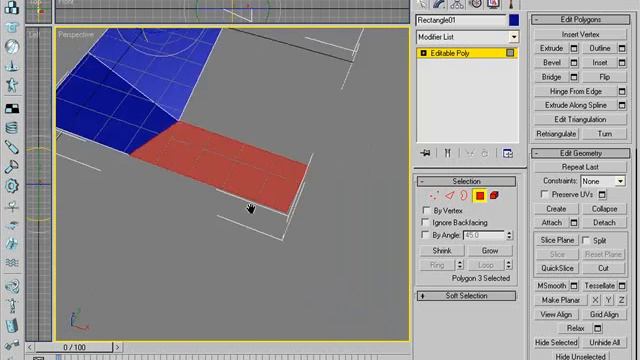Click the Pin Stack icon

click(425, 153)
